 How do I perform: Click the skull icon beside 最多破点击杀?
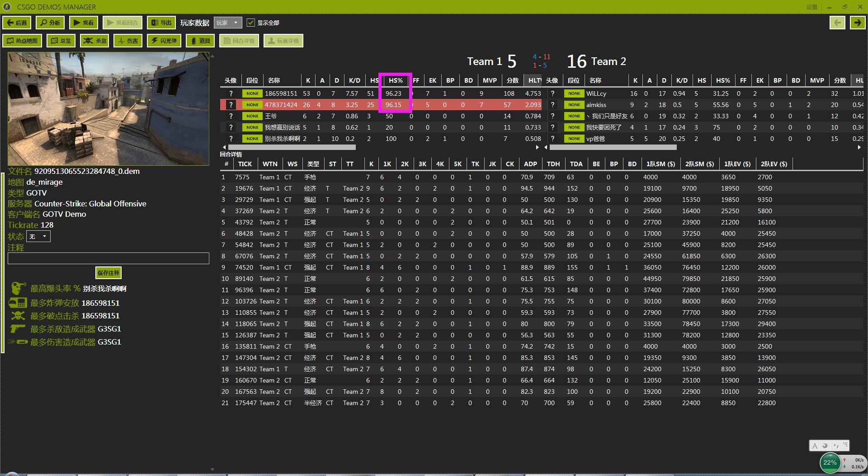point(18,315)
